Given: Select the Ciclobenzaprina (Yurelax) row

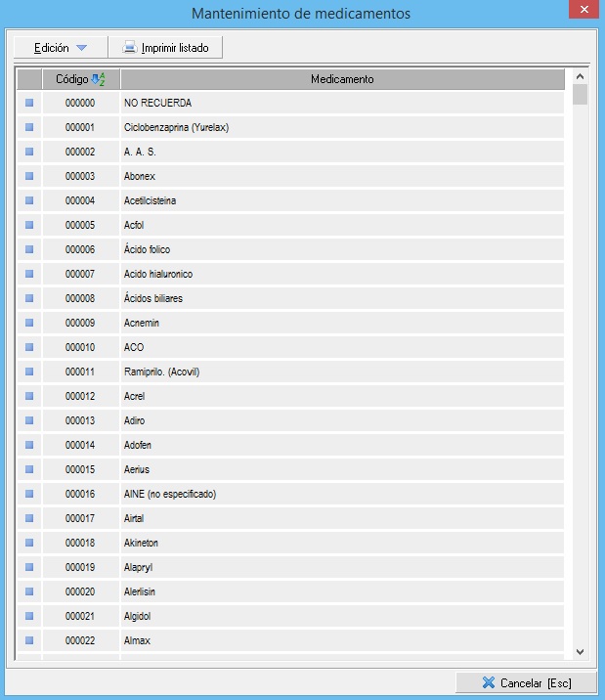Looking at the screenshot, I should pyautogui.click(x=176, y=127).
